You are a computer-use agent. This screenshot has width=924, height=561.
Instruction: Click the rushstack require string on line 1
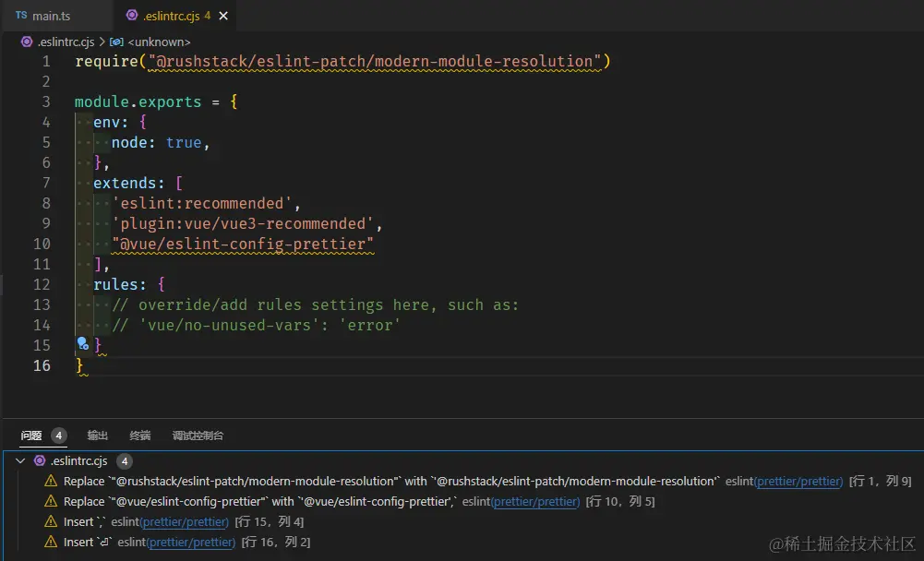[375, 61]
